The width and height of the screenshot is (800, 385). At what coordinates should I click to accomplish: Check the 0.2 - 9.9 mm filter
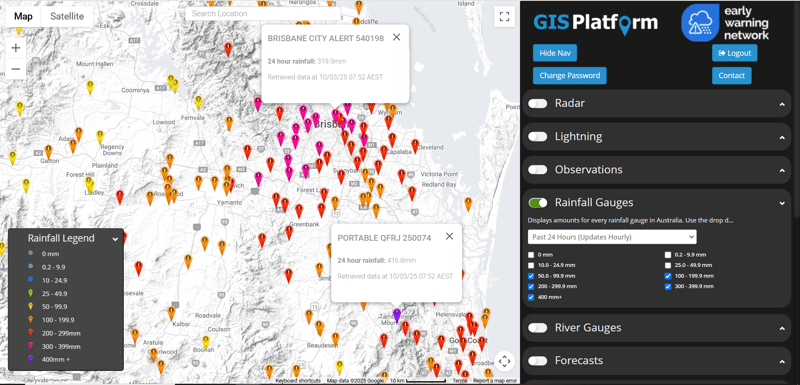click(x=668, y=255)
